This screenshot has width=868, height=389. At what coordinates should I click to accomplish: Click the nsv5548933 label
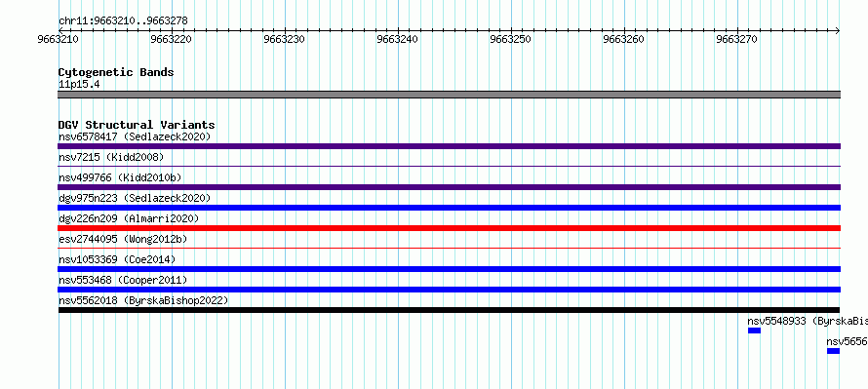(808, 321)
